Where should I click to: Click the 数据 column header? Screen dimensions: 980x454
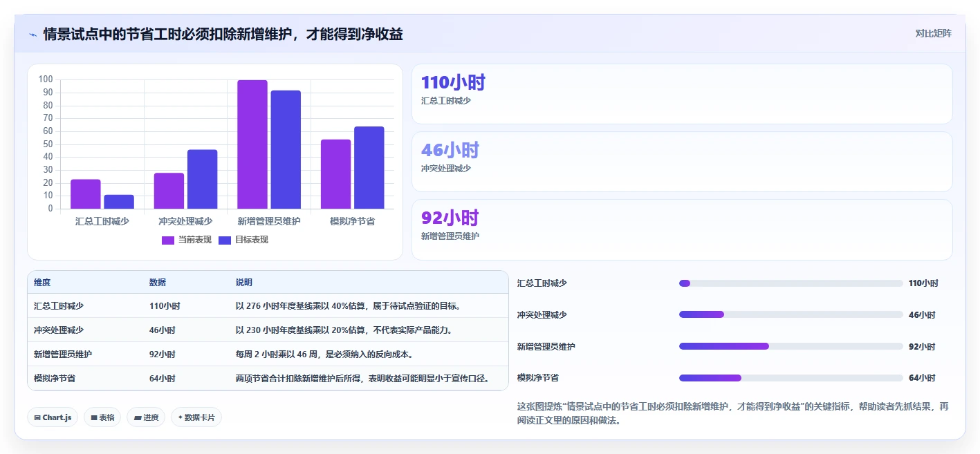click(x=158, y=283)
